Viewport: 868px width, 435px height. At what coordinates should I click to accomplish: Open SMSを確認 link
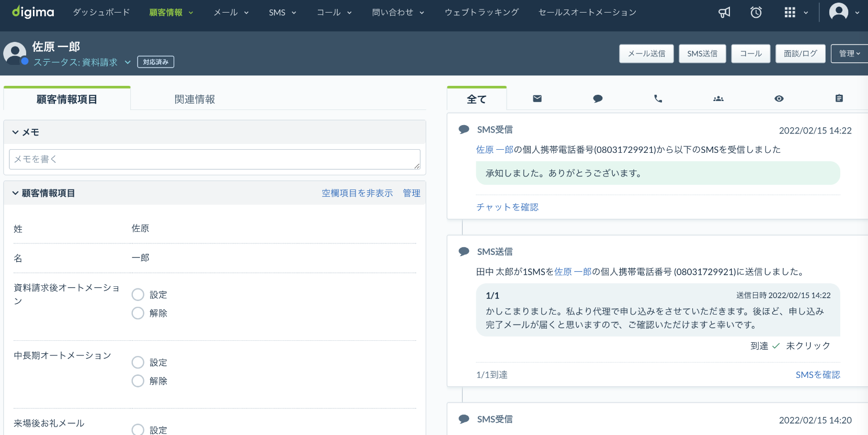pyautogui.click(x=818, y=375)
